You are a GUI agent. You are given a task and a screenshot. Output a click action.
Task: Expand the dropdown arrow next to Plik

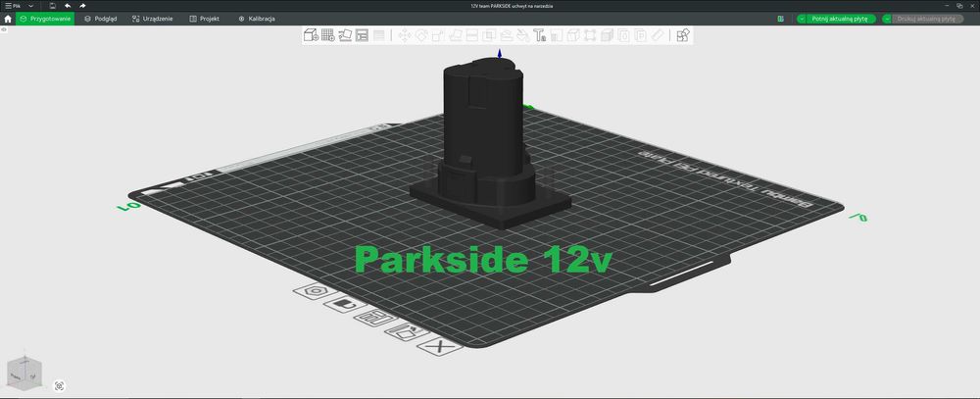(x=30, y=6)
